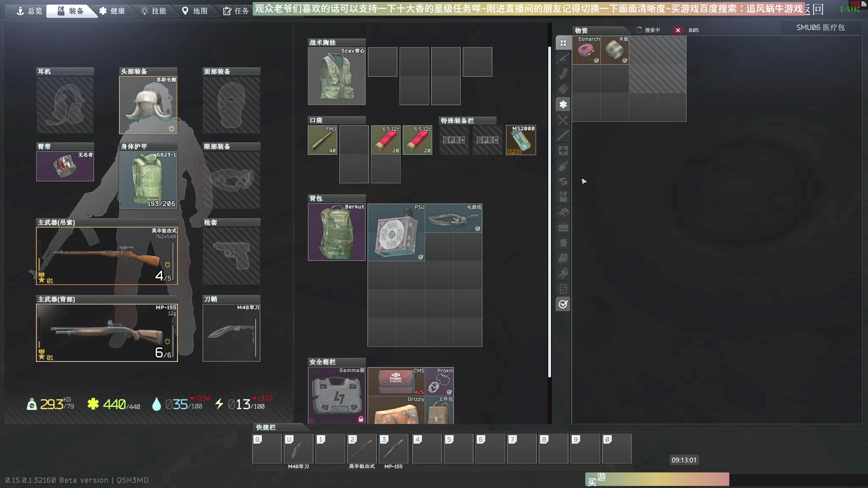Open the 任务 tasks tab
Viewport: 868px width, 488px height.
236,11
